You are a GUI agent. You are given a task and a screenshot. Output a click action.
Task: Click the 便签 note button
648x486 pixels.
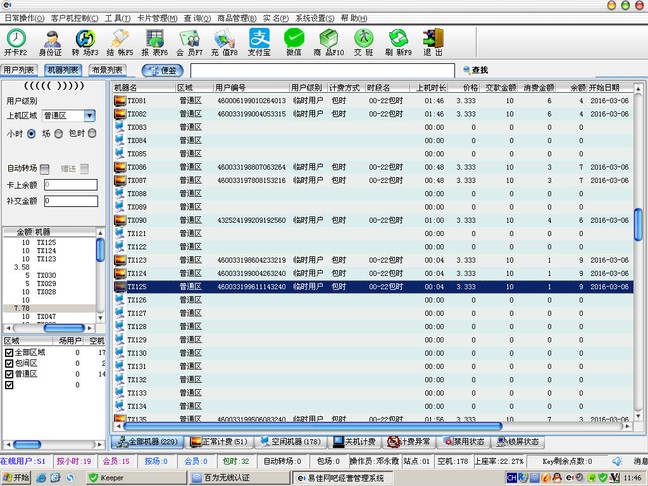click(163, 71)
